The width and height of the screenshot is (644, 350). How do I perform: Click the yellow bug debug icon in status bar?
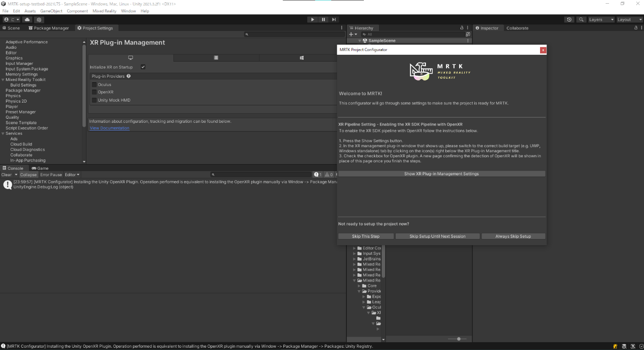coord(615,346)
